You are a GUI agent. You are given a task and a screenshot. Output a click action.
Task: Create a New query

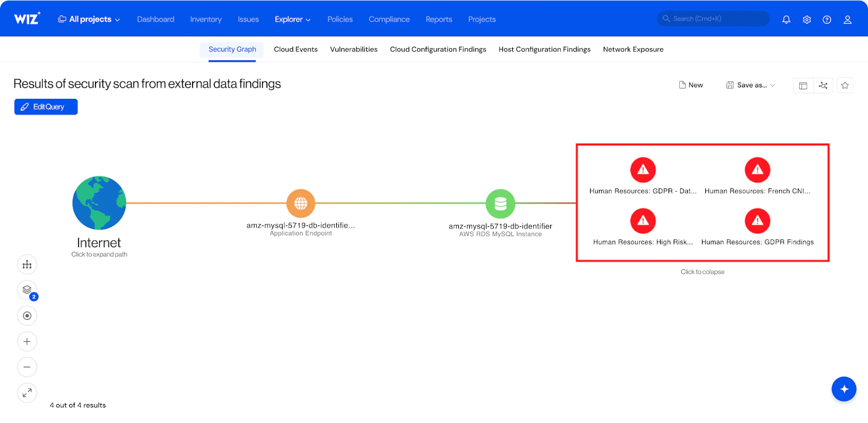(x=691, y=85)
